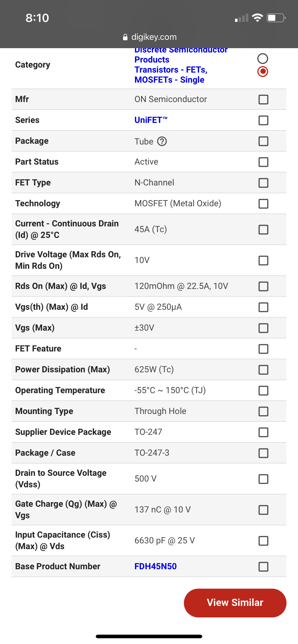298x644 pixels.
Task: Tap the home indicator bar
Action: coord(149,636)
